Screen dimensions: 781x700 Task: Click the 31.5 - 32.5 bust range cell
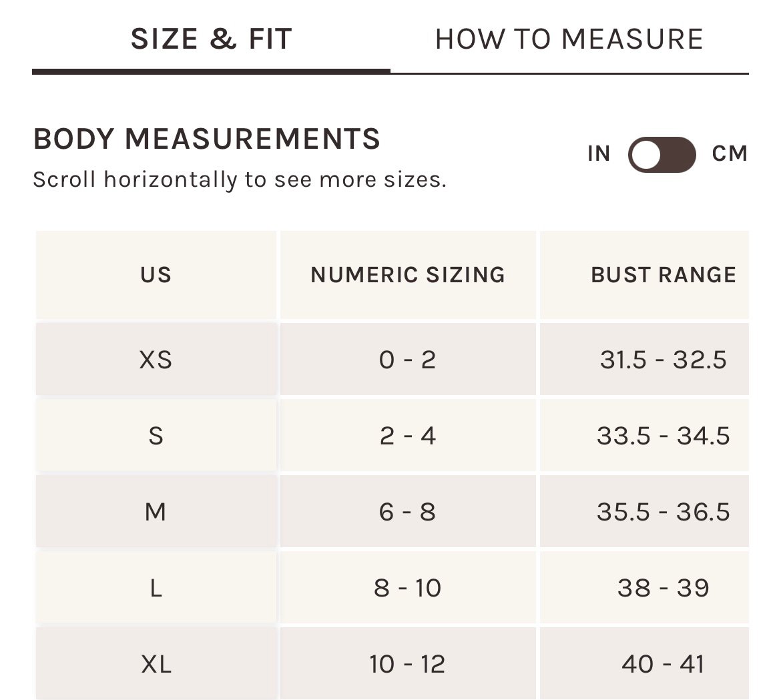663,360
